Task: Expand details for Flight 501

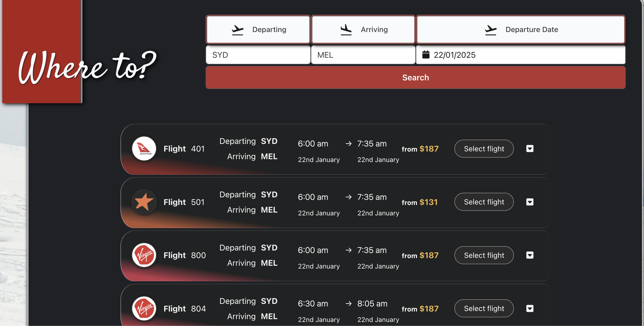Action: click(530, 202)
